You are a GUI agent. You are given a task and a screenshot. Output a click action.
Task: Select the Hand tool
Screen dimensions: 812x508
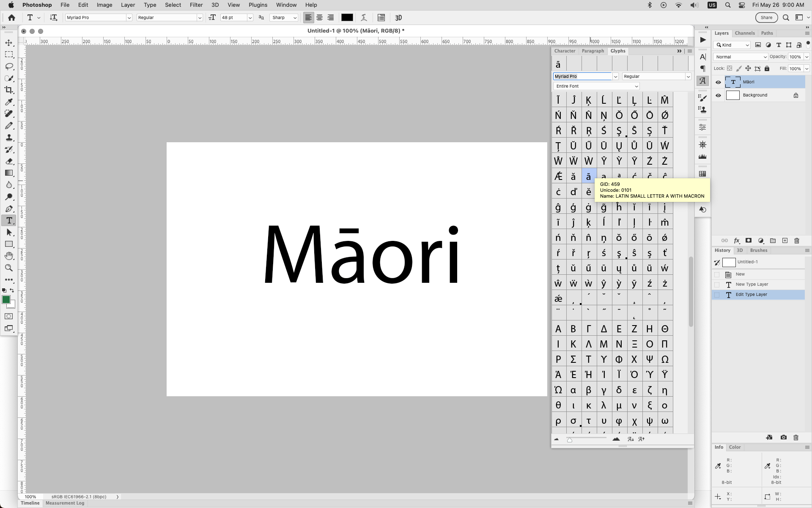9,256
